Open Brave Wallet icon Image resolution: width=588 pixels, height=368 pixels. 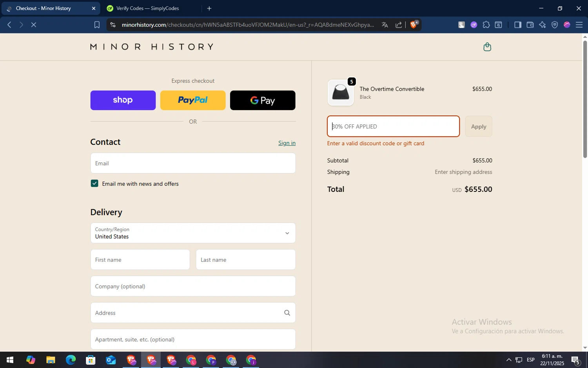click(530, 25)
